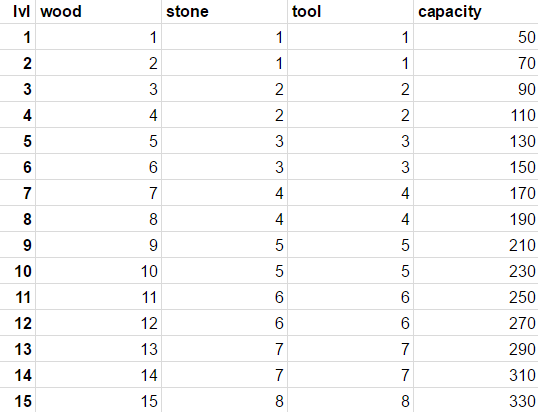This screenshot has width=538, height=412.
Task: Select wood cell with value 15
Action: [x=98, y=401]
